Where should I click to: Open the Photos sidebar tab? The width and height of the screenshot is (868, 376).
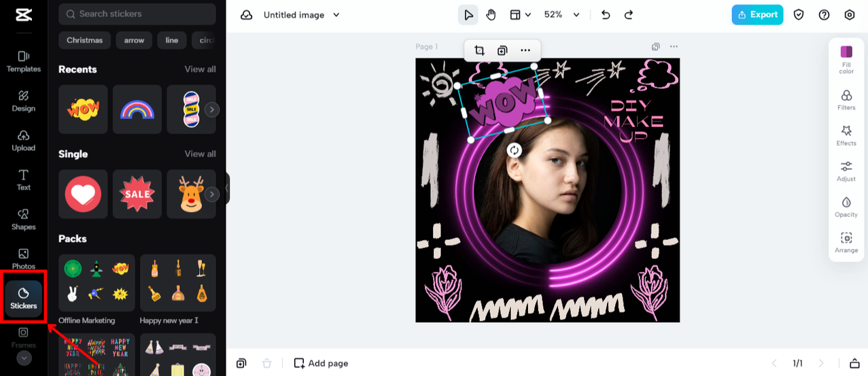click(24, 258)
